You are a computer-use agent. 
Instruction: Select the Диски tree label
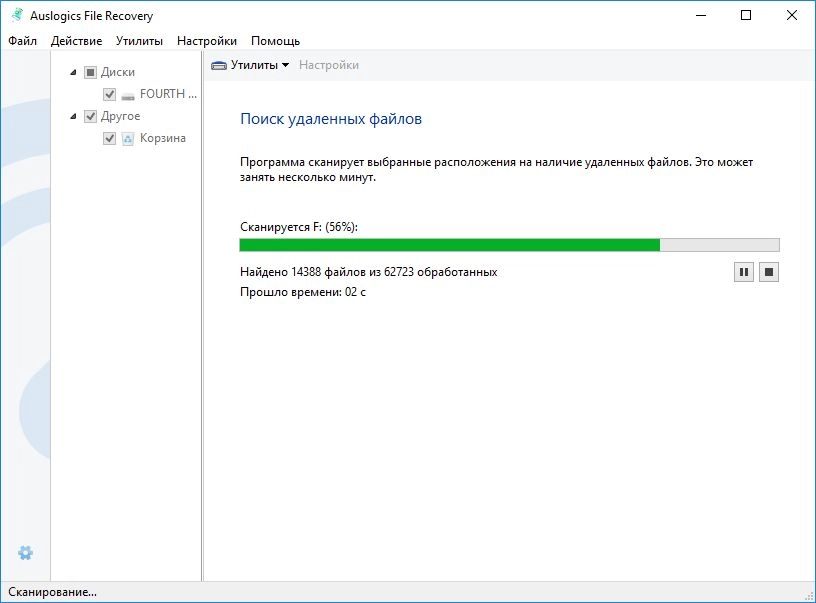pyautogui.click(x=118, y=72)
